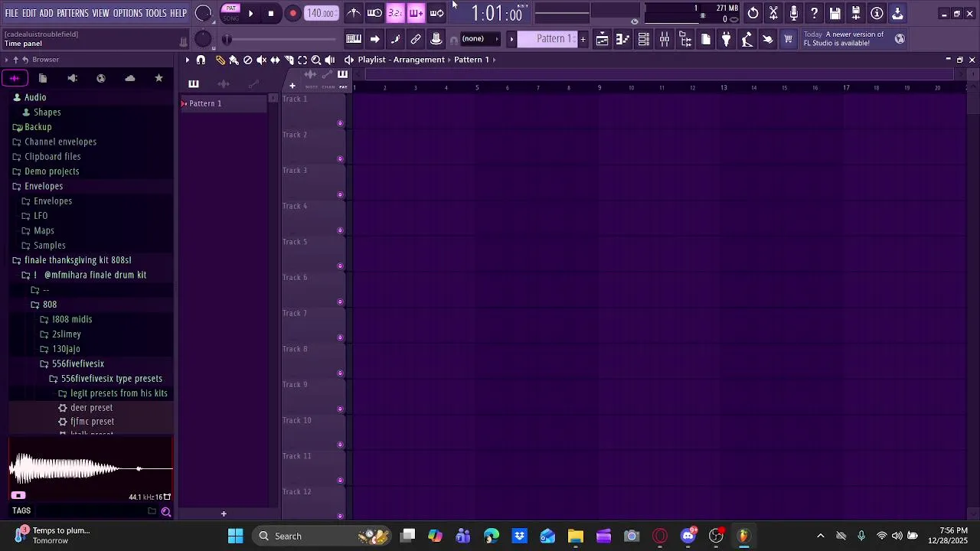Screen dimensions: 980x551
Task: Open the Mixer window icon
Action: pos(665,39)
